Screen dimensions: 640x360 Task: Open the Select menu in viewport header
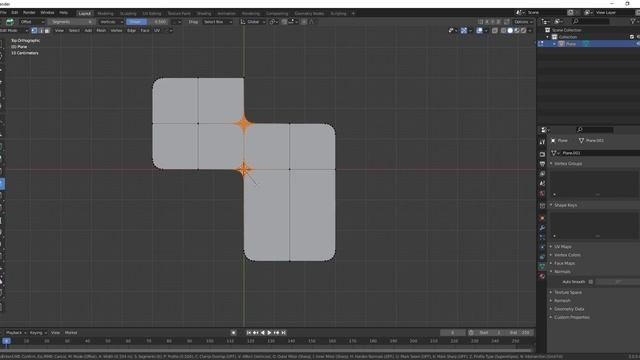(74, 30)
